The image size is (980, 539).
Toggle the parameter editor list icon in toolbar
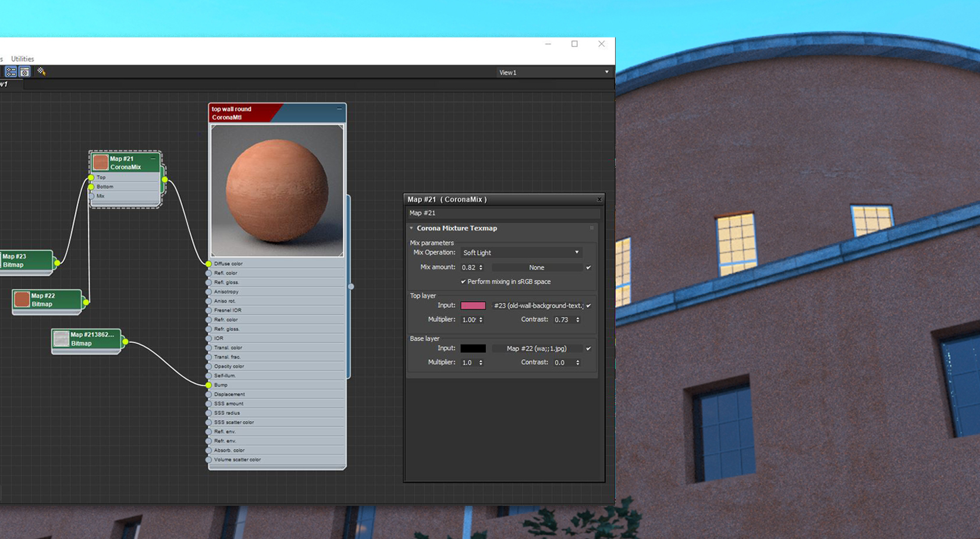click(11, 72)
